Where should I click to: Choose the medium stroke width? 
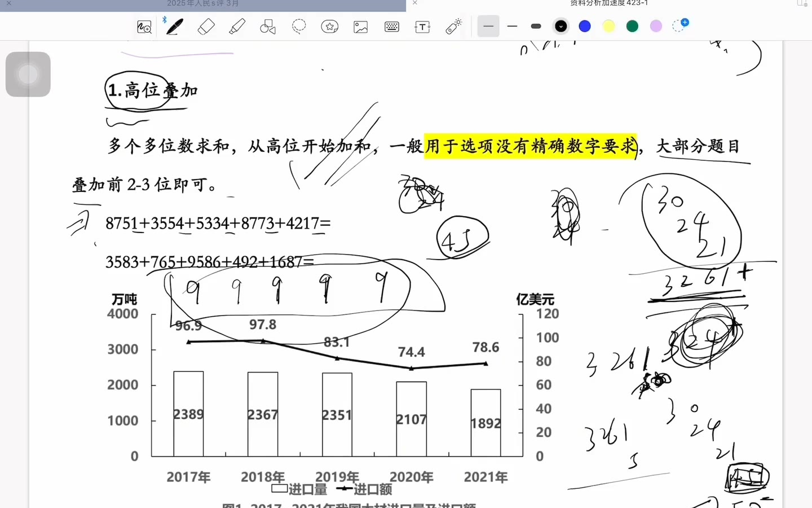[x=512, y=27]
